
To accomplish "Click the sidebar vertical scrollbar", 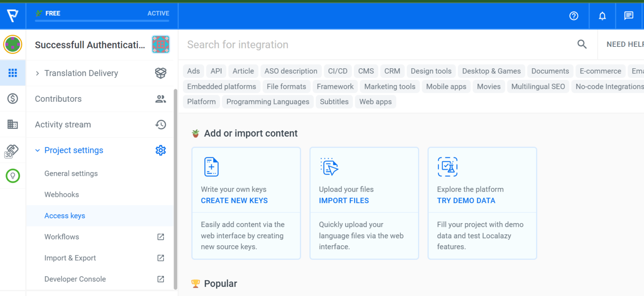I will point(176,188).
